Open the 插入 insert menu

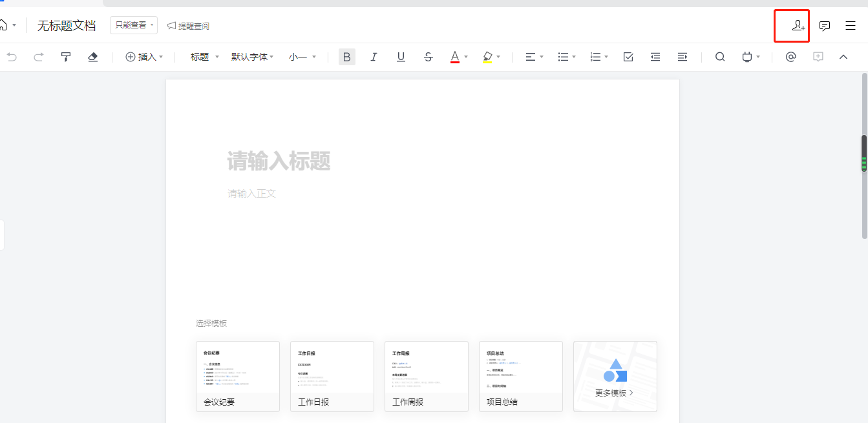[x=143, y=57]
